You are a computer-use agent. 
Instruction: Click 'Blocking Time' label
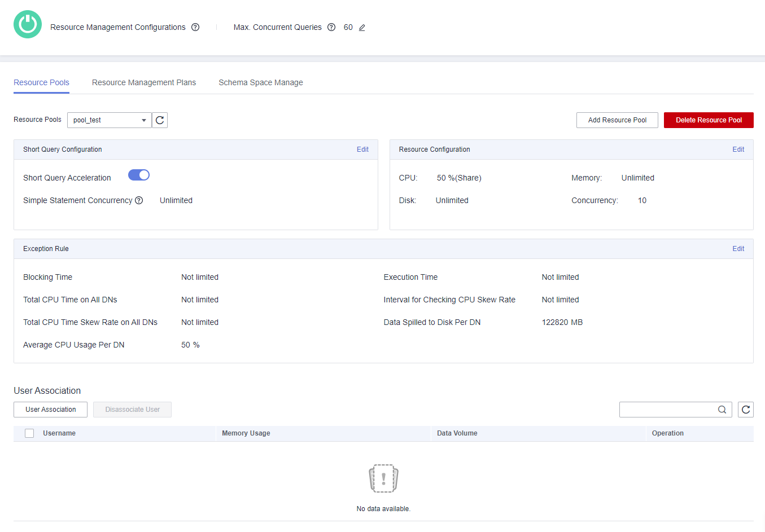click(48, 277)
